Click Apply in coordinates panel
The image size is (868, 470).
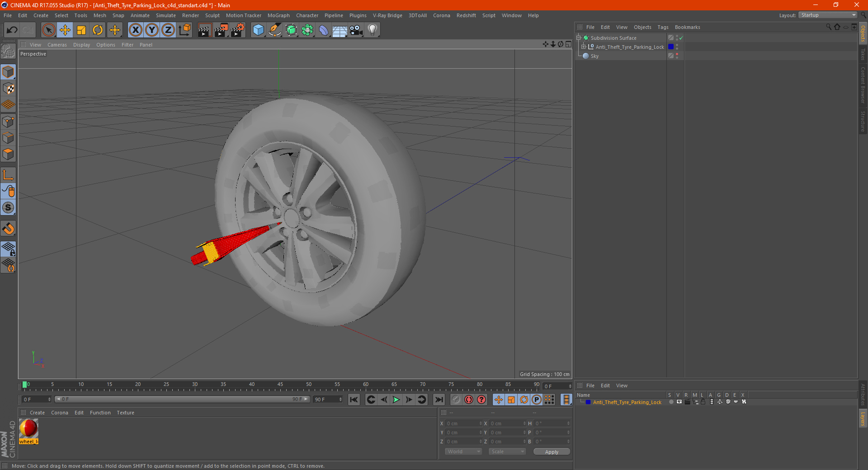[x=552, y=452]
